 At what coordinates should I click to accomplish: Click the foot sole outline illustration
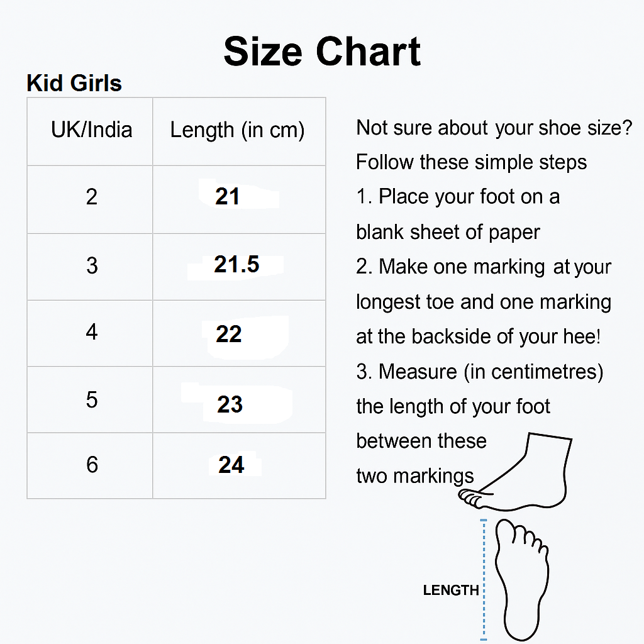click(522, 579)
